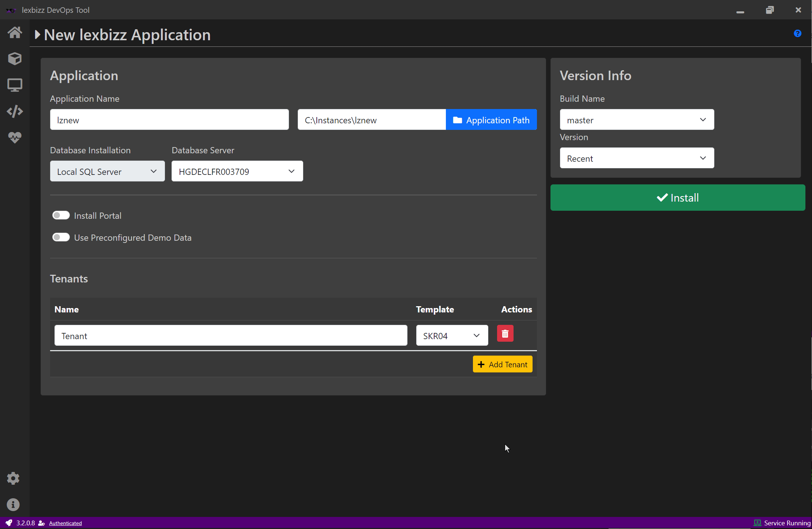Click the rocket version icon in the status bar
The width and height of the screenshot is (812, 529).
9,523
